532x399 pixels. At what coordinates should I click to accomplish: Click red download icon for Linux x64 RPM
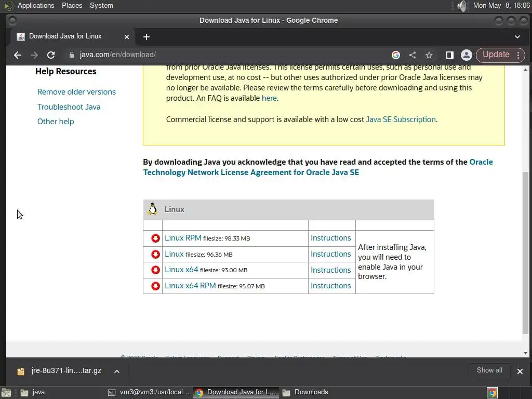point(155,286)
